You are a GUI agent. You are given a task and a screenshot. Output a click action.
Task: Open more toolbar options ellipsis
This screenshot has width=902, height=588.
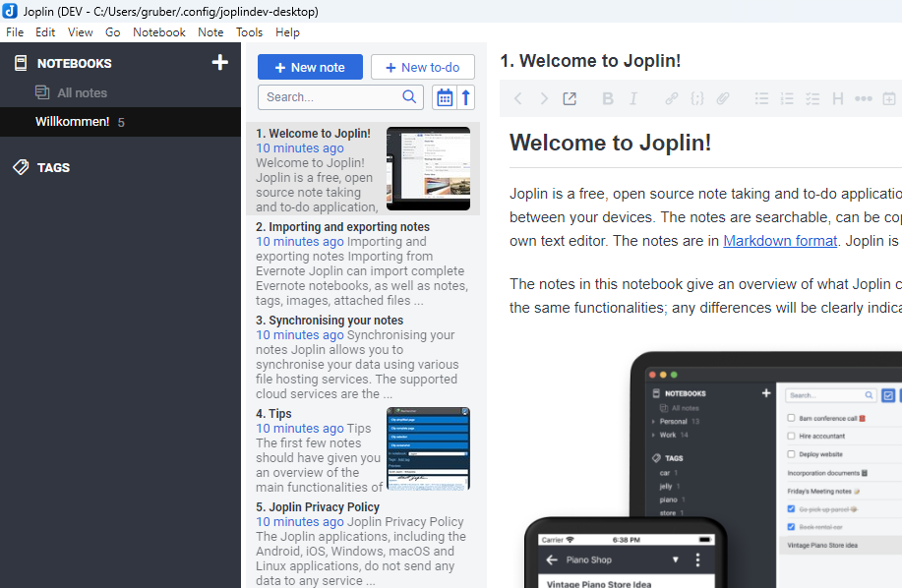click(x=864, y=99)
